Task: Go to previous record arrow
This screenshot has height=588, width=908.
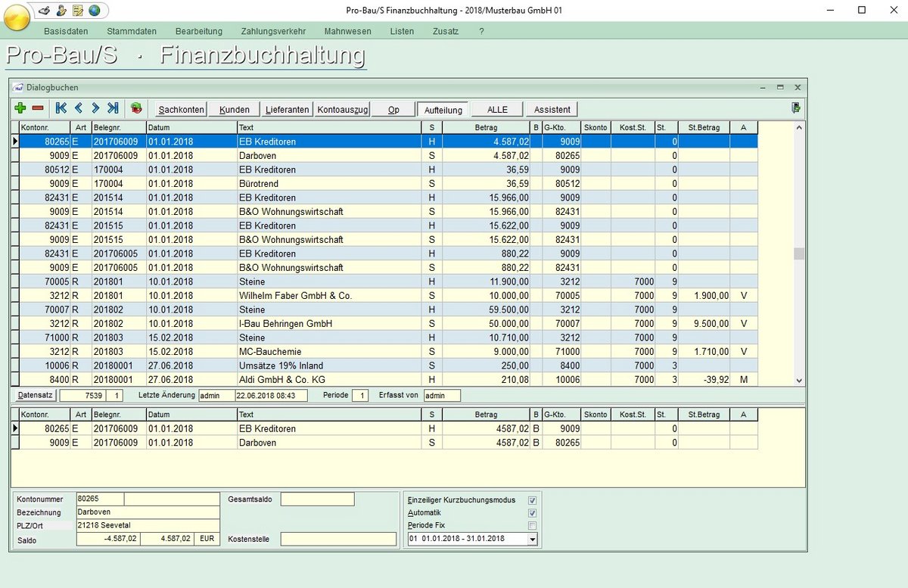Action: pos(78,108)
